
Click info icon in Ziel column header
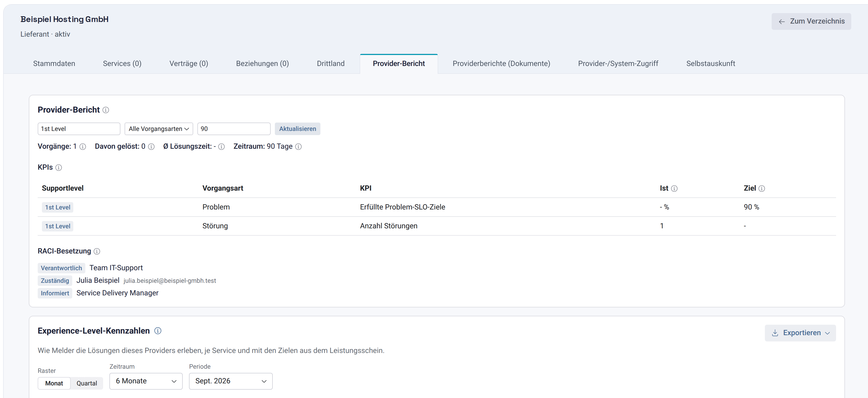(x=761, y=189)
